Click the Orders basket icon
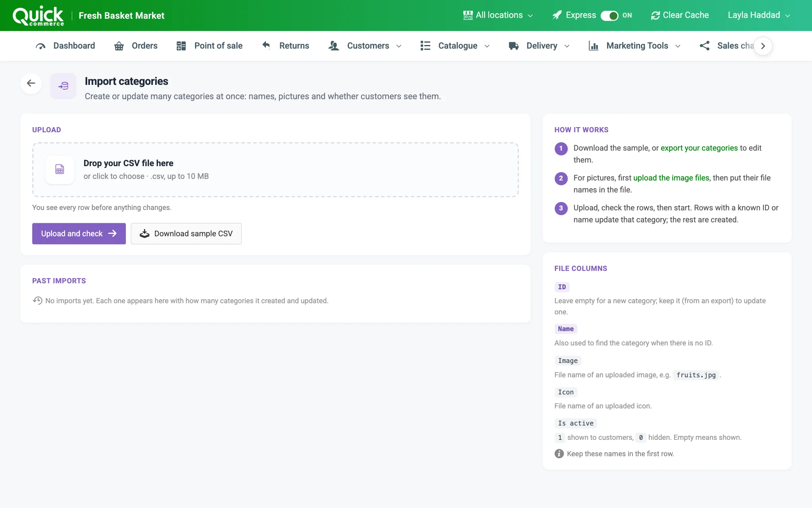 119,46
